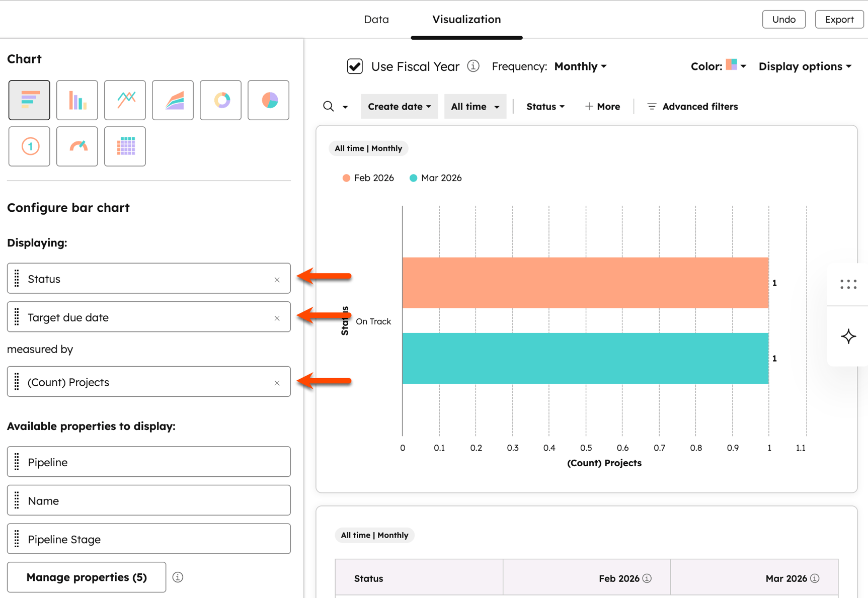The width and height of the screenshot is (868, 598).
Task: Choose the gauge chart type
Action: click(77, 146)
